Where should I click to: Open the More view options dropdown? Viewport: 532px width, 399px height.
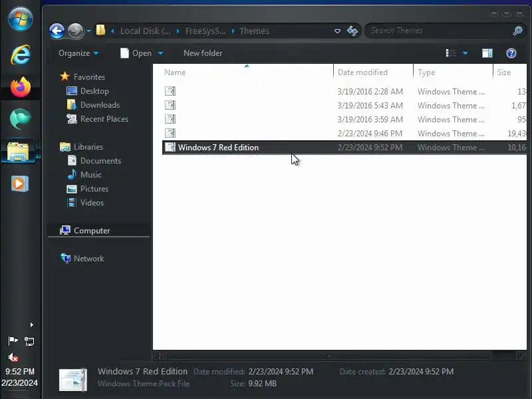[465, 53]
